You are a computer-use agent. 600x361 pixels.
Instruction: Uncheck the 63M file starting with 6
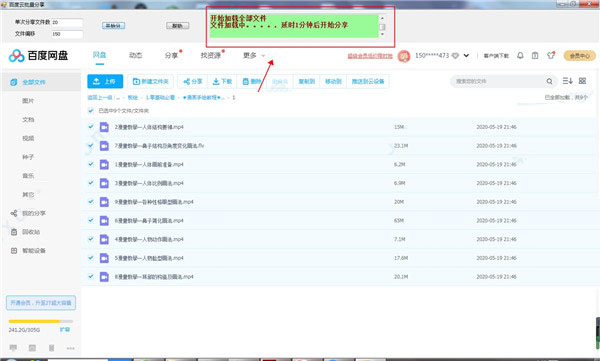pos(91,220)
